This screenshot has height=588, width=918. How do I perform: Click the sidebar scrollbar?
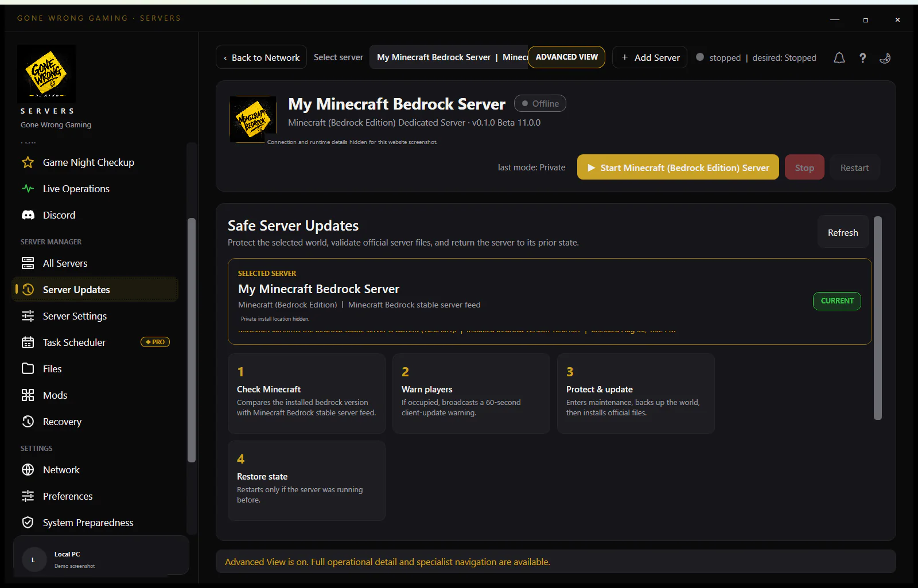192,340
